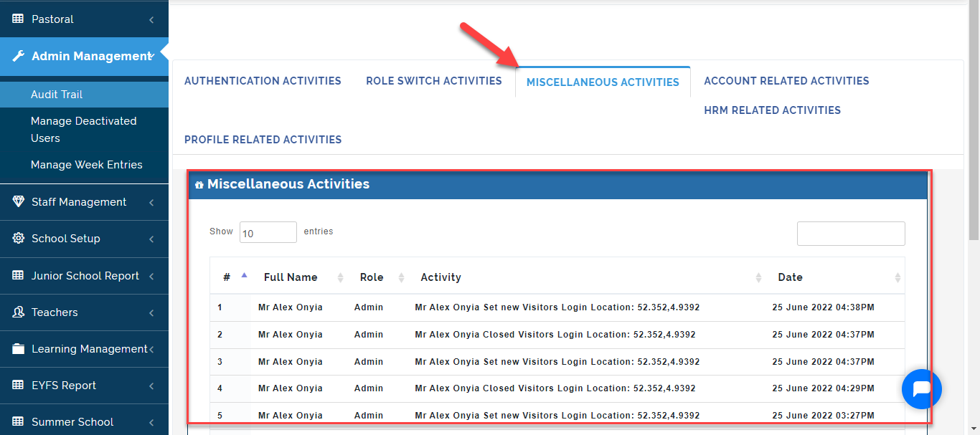Expand the Teachers chevron
Image resolution: width=980 pixels, height=435 pixels.
tap(151, 313)
